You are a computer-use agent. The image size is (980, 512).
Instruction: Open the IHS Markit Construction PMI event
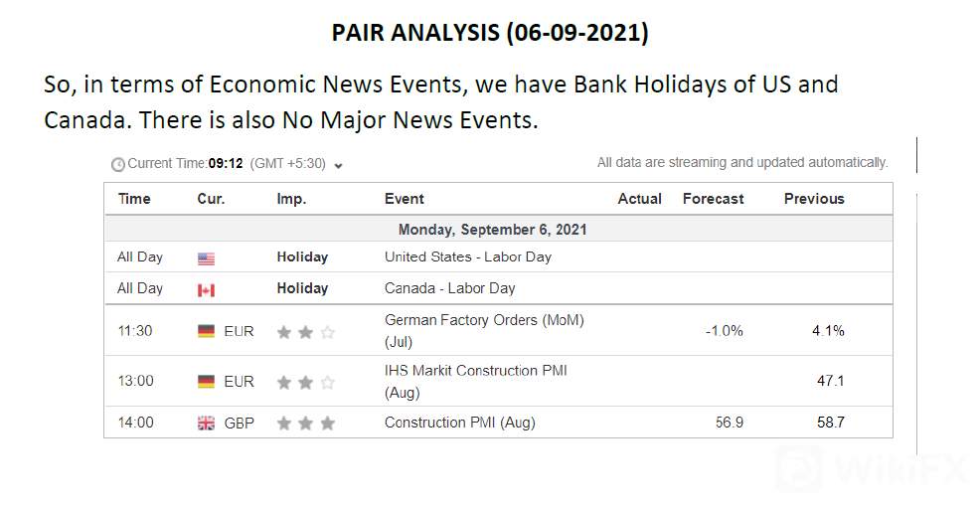click(475, 371)
